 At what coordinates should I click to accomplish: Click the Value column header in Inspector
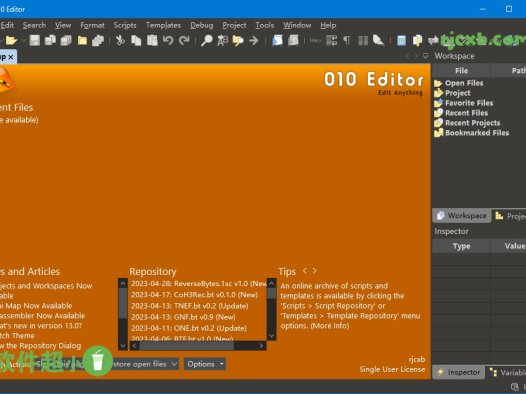click(x=515, y=246)
